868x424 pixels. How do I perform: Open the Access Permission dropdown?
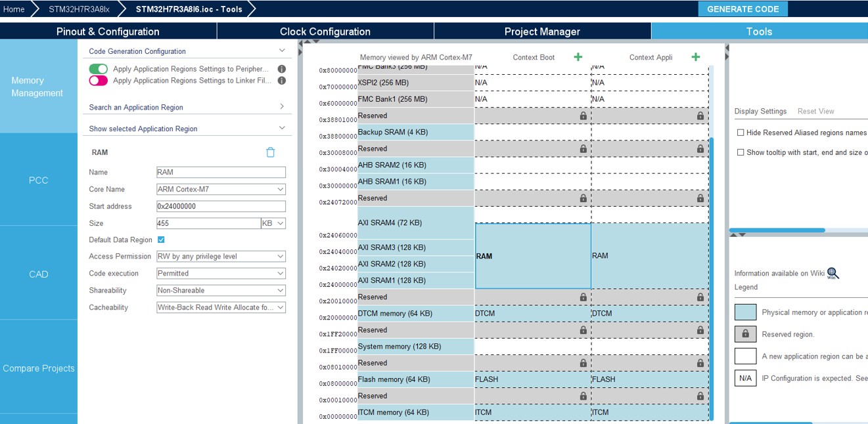click(x=221, y=257)
